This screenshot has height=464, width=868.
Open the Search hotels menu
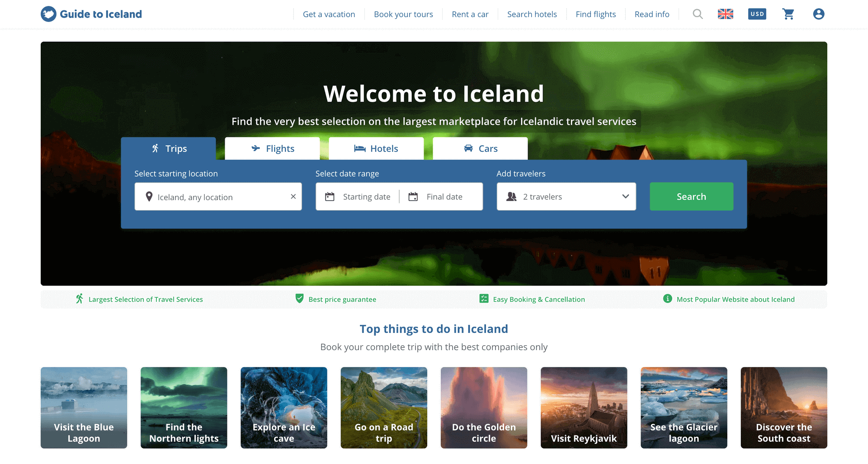[x=532, y=14]
